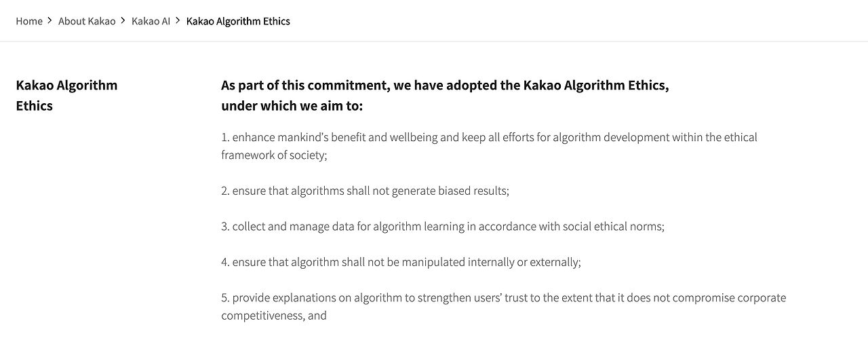Click principle 3 about collecting and managing data
The height and width of the screenshot is (338, 868).
[x=442, y=226]
